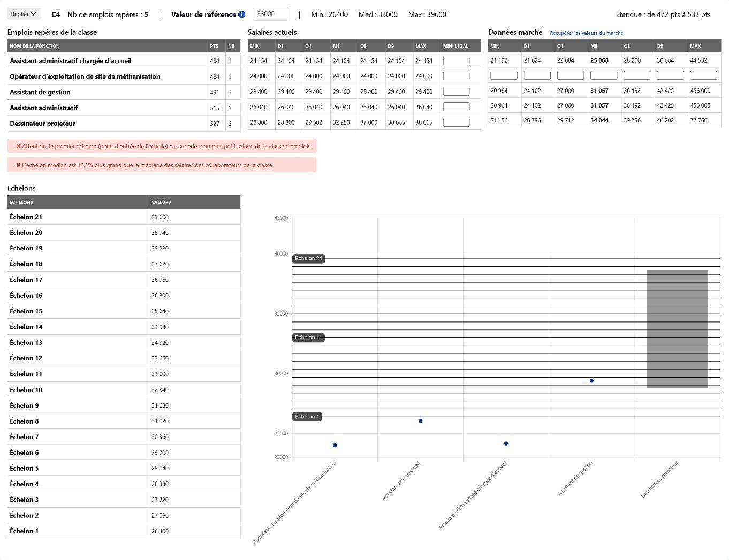Image resolution: width=729 pixels, height=560 pixels.
Task: Dismiss the first échelon warning's X icon
Action: [18, 146]
